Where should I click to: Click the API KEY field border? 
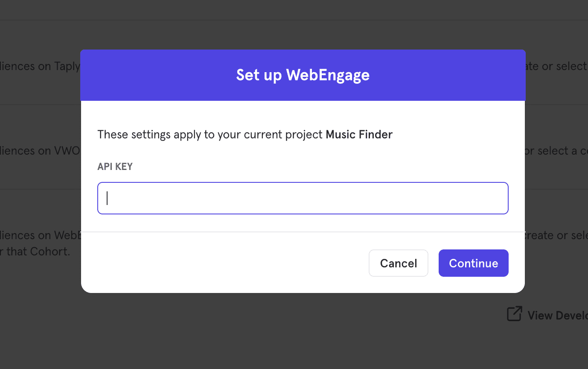tap(303, 183)
